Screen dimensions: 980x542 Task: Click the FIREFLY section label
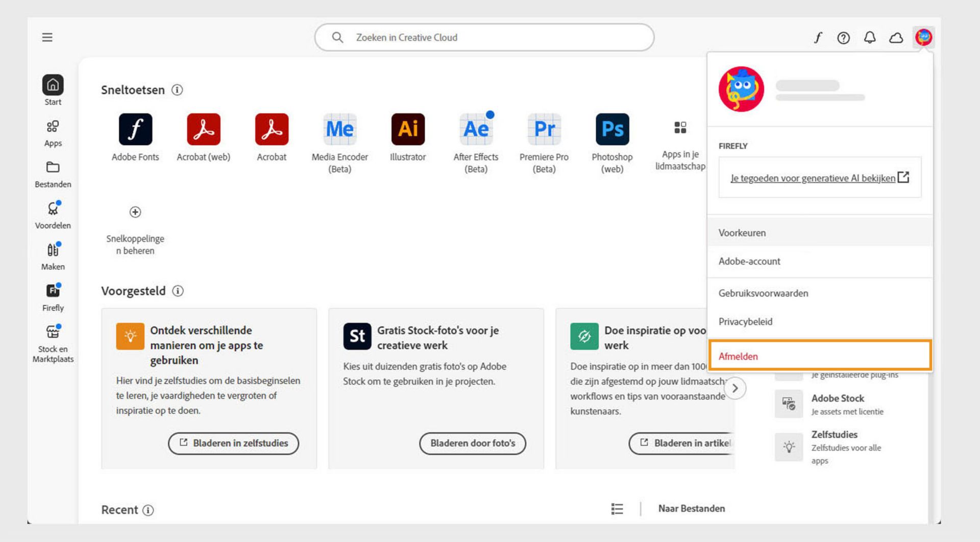[x=733, y=146]
